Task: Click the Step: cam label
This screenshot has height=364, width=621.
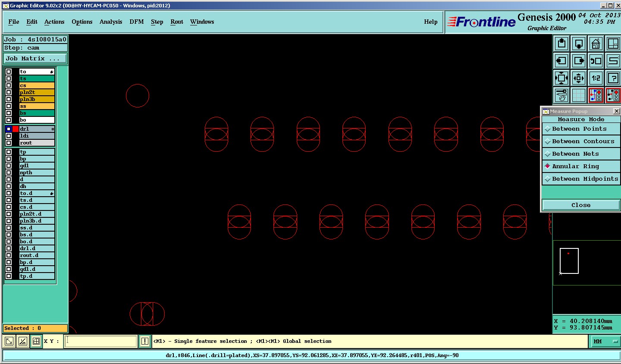Action: 35,48
